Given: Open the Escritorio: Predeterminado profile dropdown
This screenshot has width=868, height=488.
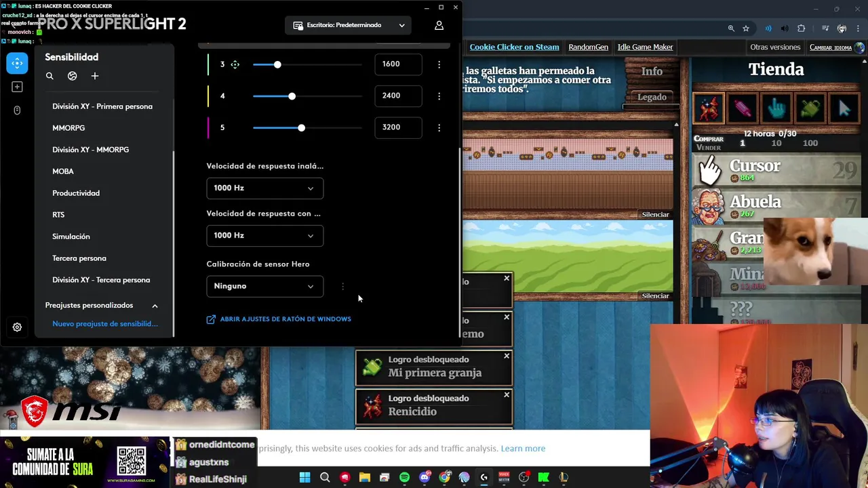Looking at the screenshot, I should (x=349, y=25).
